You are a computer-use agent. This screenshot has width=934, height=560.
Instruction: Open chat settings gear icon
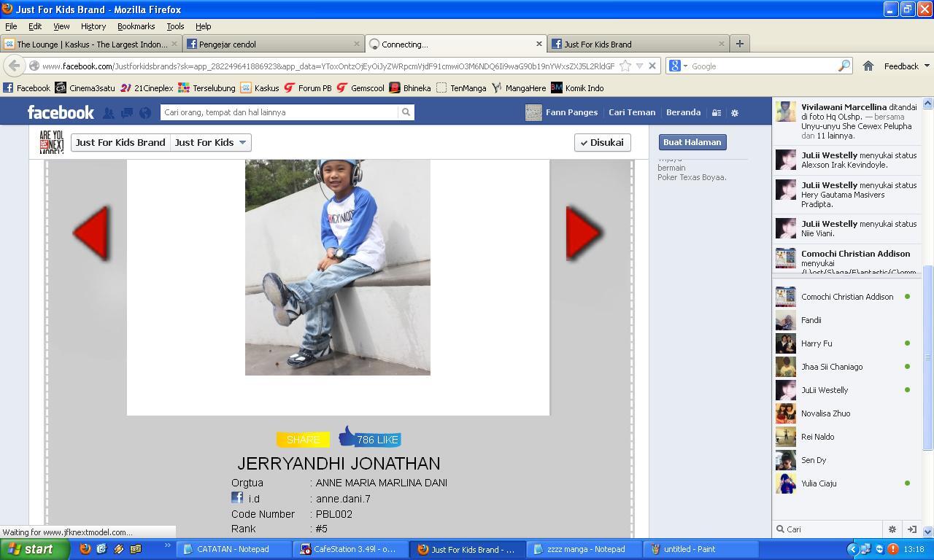coord(892,529)
